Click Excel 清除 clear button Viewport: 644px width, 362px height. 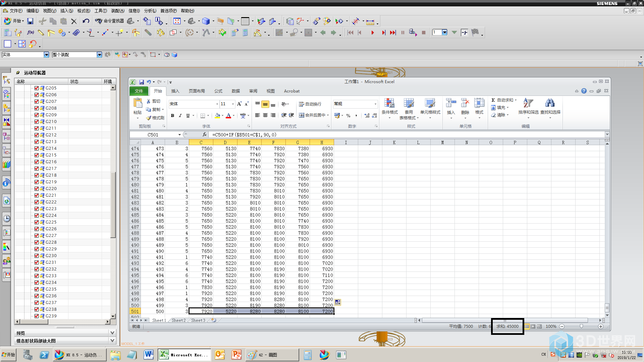point(500,115)
